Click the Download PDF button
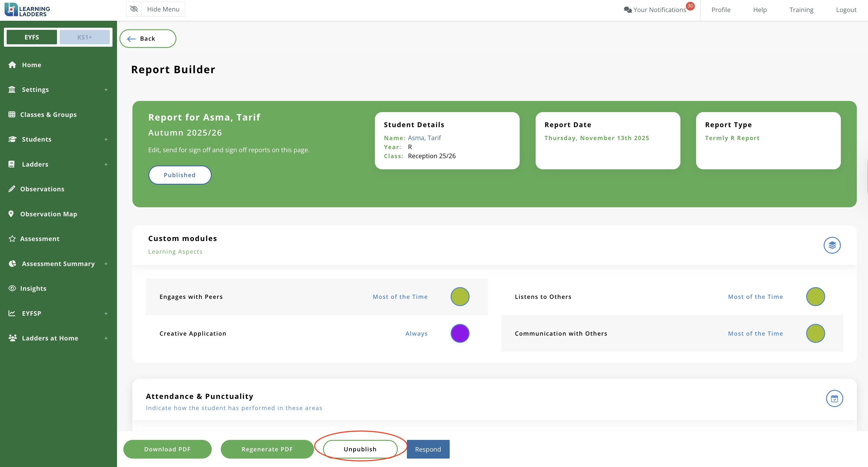 pos(167,449)
